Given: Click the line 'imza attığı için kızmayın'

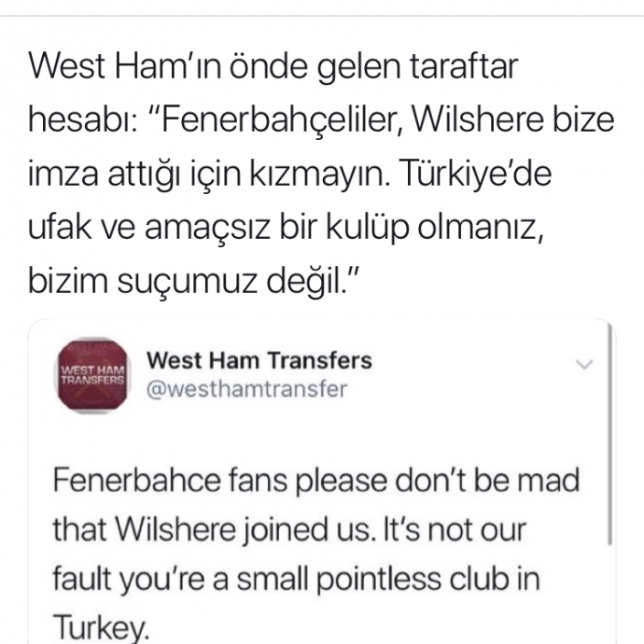Looking at the screenshot, I should pyautogui.click(x=289, y=174).
